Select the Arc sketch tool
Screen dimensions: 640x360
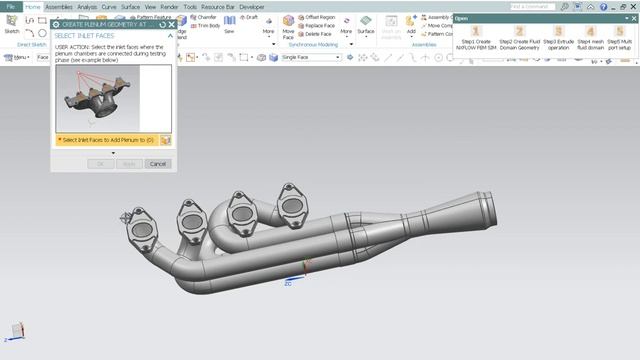click(x=29, y=33)
